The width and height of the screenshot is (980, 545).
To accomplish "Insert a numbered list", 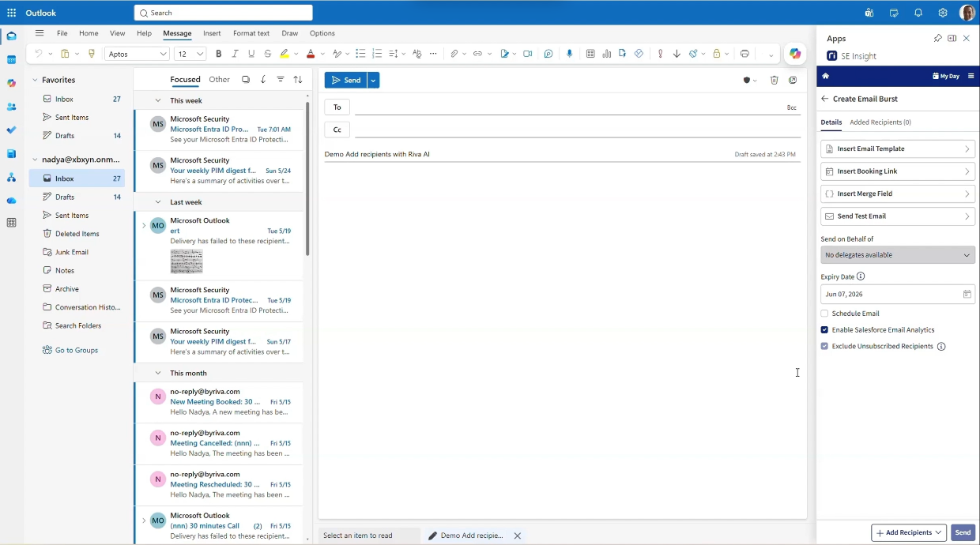I will (x=377, y=54).
